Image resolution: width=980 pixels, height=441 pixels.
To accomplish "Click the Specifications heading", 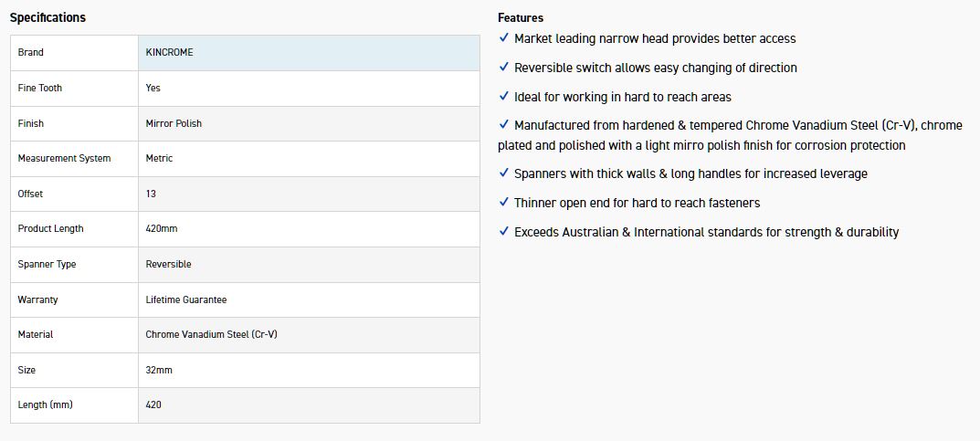I will pos(47,17).
